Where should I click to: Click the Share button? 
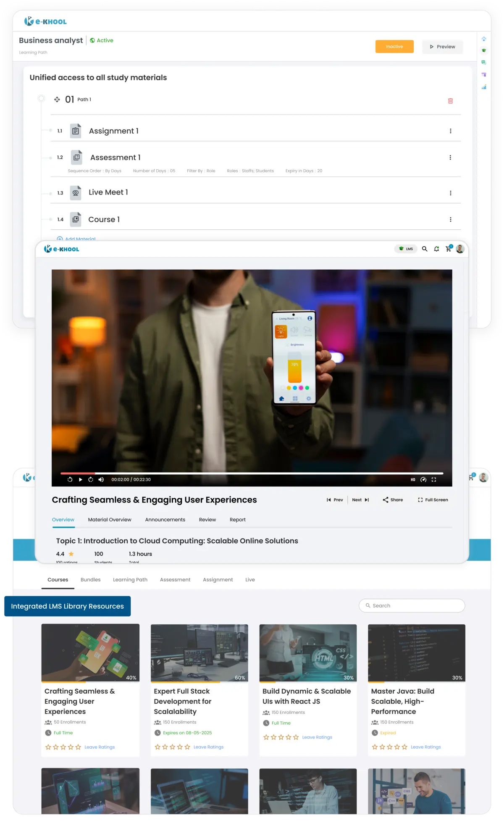(393, 500)
